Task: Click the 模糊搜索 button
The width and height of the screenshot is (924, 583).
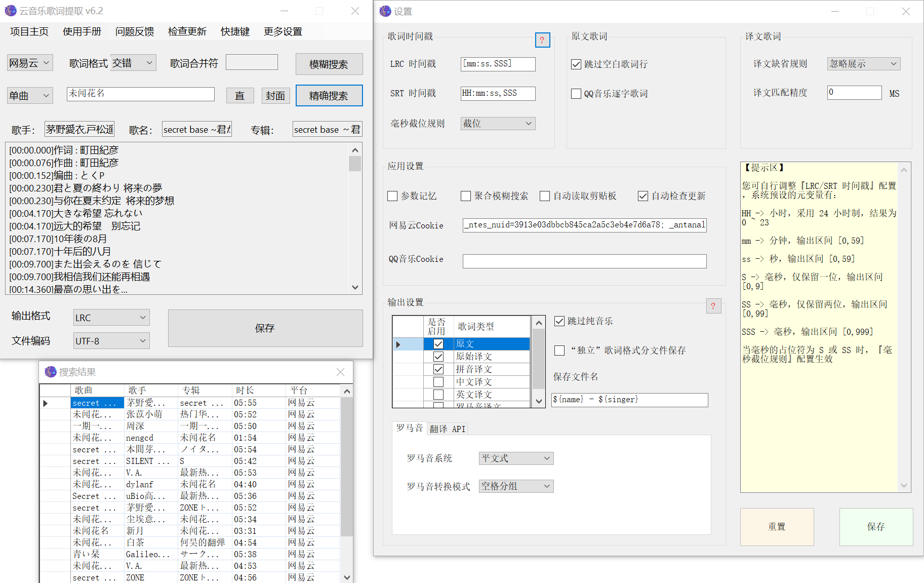Action: (329, 64)
